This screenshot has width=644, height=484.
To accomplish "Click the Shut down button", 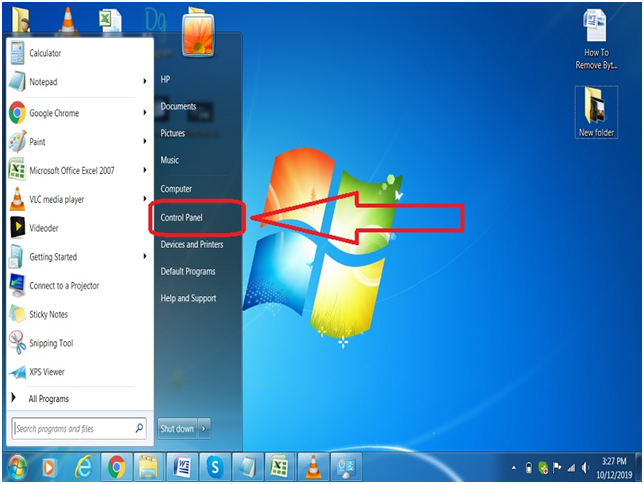I will (177, 429).
